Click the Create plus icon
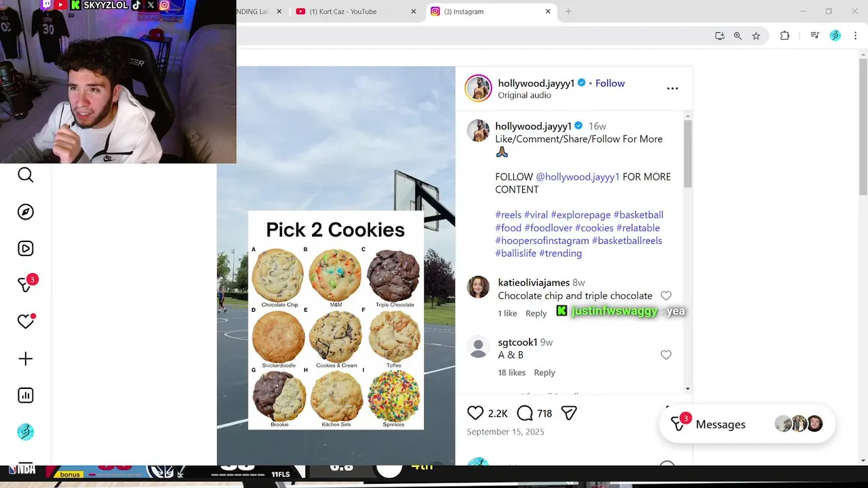This screenshot has height=488, width=868. [26, 359]
